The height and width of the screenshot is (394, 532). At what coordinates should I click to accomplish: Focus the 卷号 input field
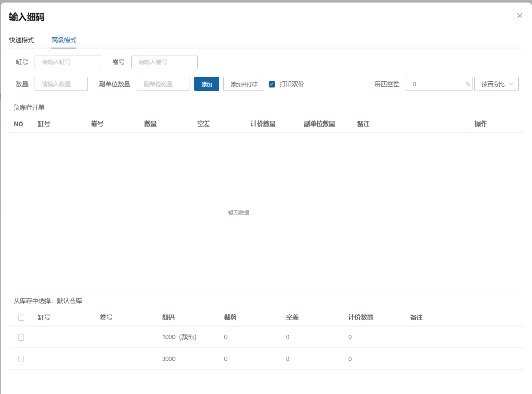tap(164, 62)
